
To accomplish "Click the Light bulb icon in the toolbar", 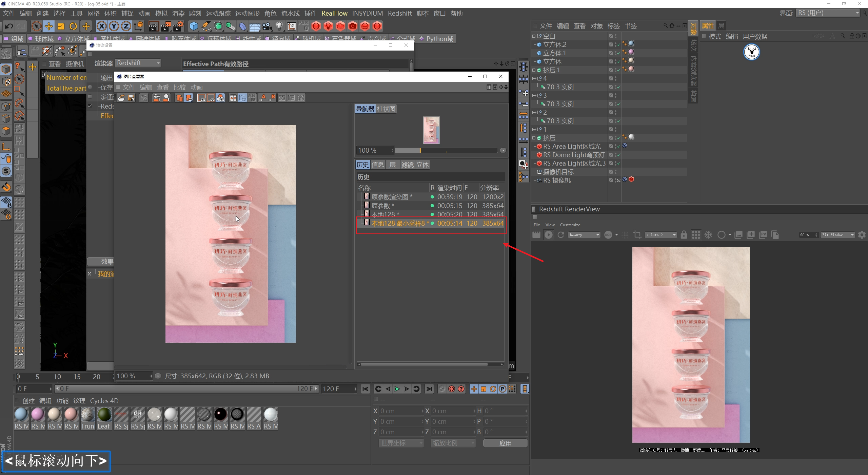I will (279, 26).
